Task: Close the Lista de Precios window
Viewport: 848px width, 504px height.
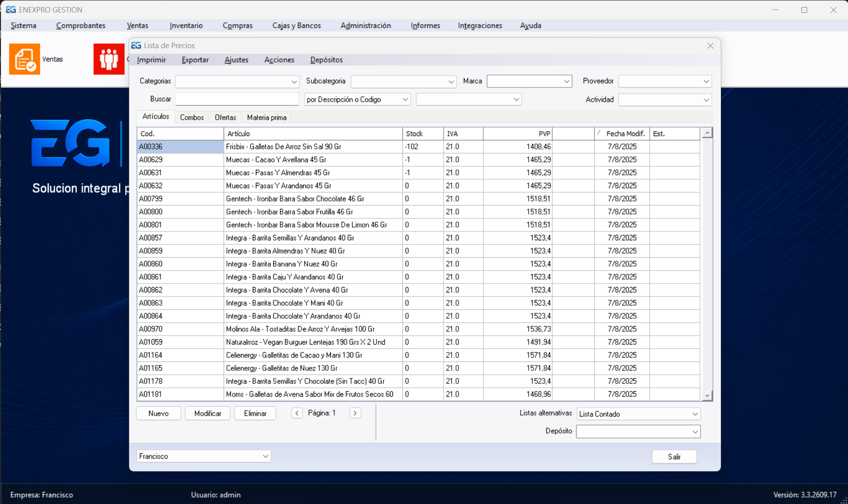Action: coord(710,46)
